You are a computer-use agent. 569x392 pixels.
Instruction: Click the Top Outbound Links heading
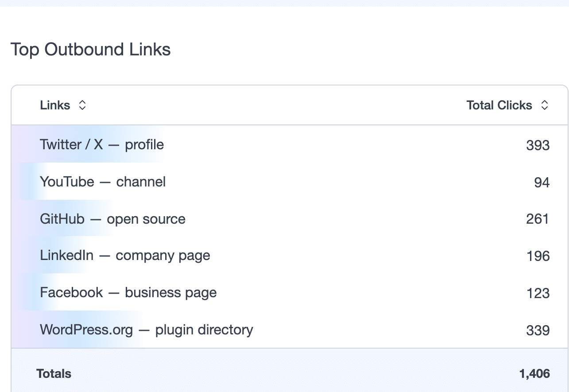point(90,49)
